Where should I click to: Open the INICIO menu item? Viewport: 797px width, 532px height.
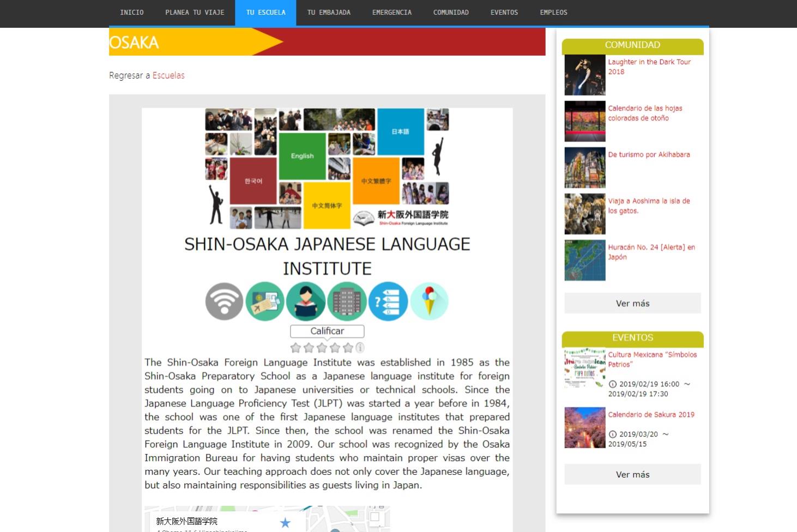click(x=132, y=13)
